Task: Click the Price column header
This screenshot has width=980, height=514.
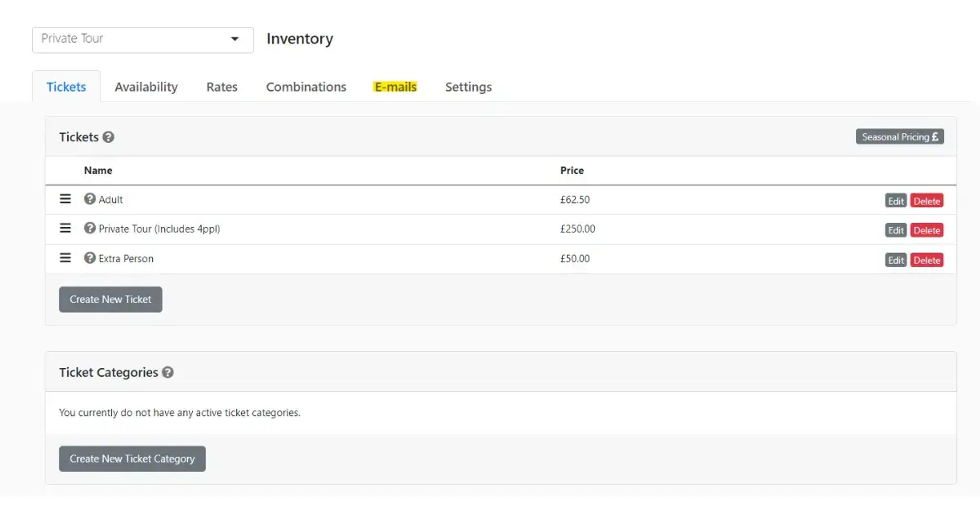Action: pos(572,170)
